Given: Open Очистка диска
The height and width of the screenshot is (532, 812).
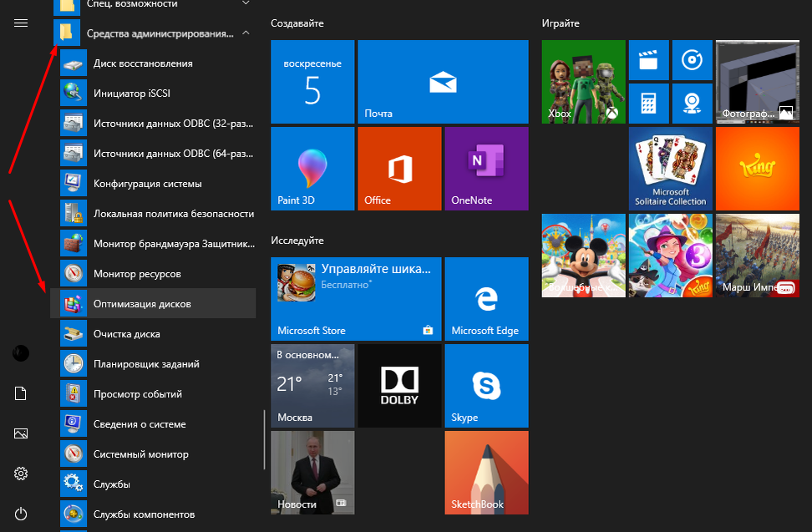Looking at the screenshot, I should (153, 333).
